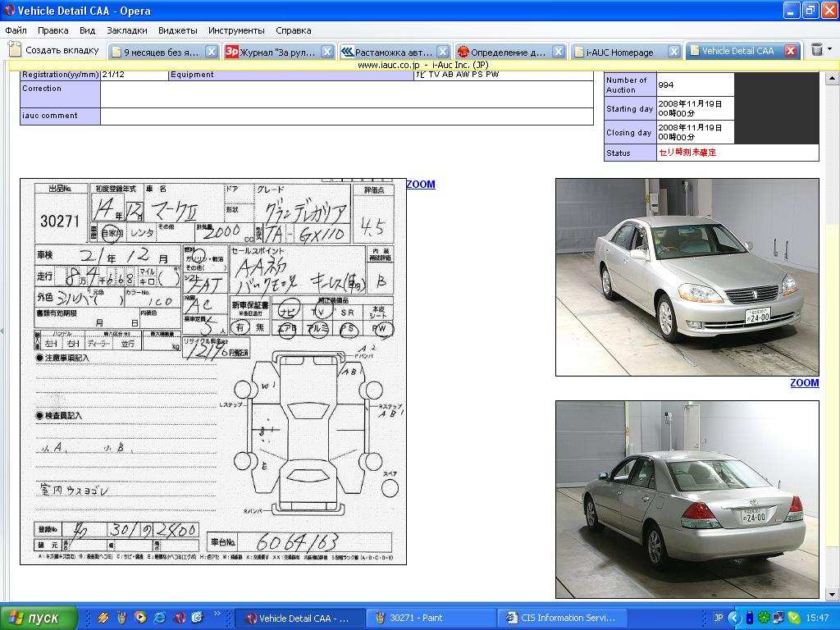Screen dimensions: 840x630
Task: Switch to Vehicle Detail CAA taskbar button
Action: (x=299, y=619)
